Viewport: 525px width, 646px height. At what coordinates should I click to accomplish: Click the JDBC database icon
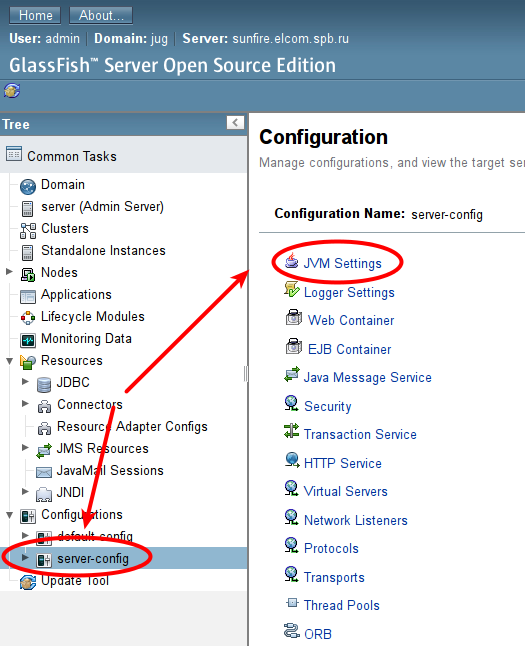tap(44, 384)
